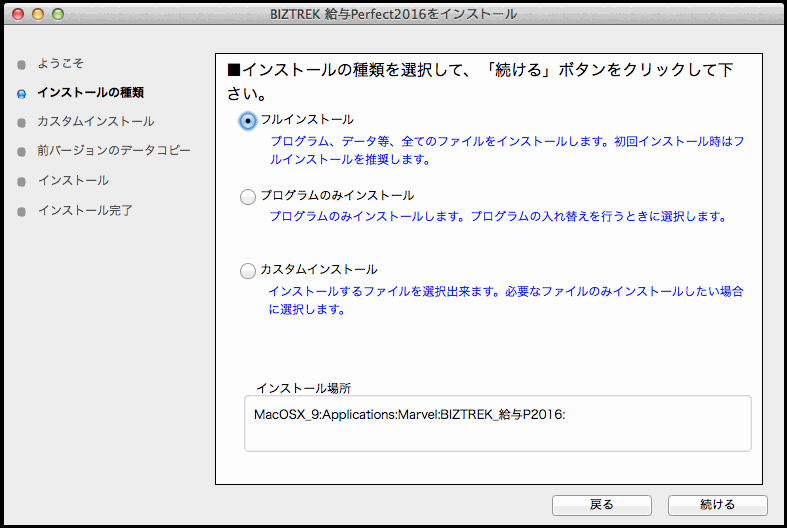Click the blue active bullet for インストールの種類
Viewport: 787px width, 528px height.
click(x=21, y=93)
